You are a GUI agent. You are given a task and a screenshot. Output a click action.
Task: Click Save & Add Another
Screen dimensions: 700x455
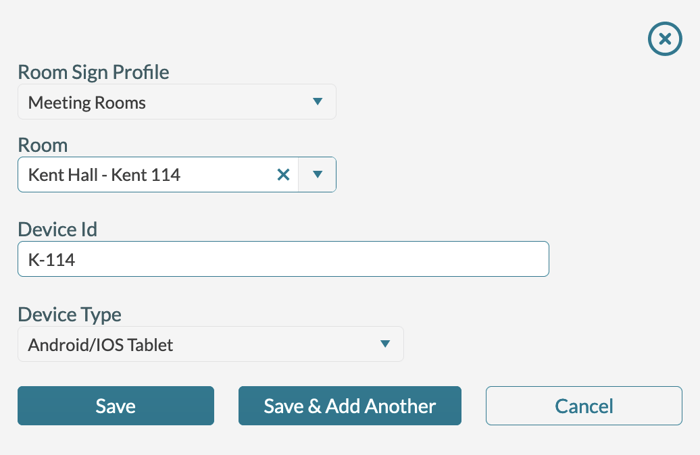349,406
